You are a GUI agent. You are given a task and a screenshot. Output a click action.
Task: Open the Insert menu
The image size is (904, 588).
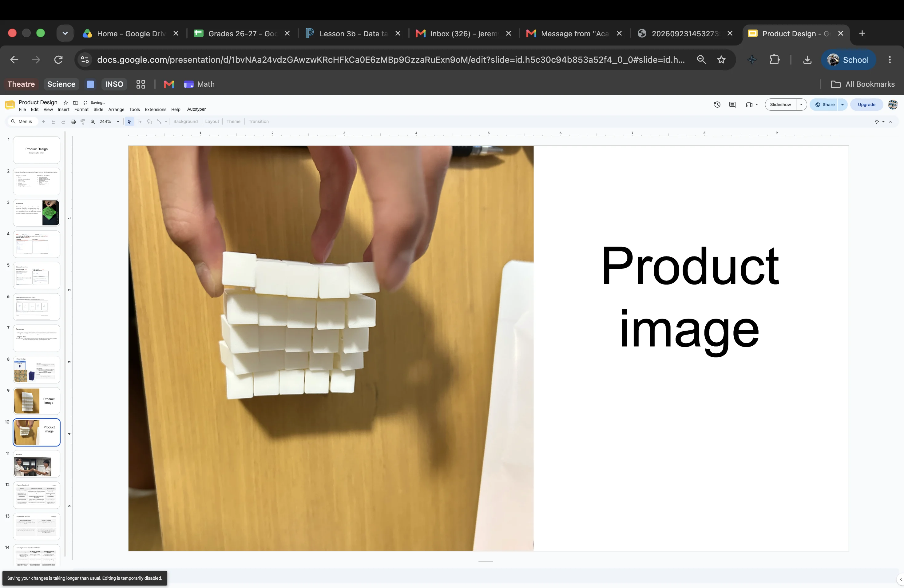(63, 109)
